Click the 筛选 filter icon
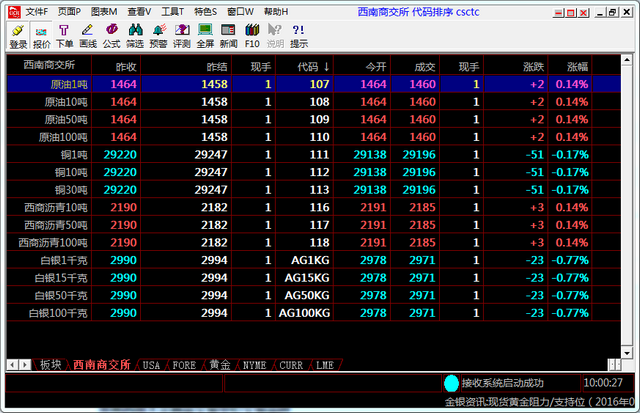 point(135,37)
